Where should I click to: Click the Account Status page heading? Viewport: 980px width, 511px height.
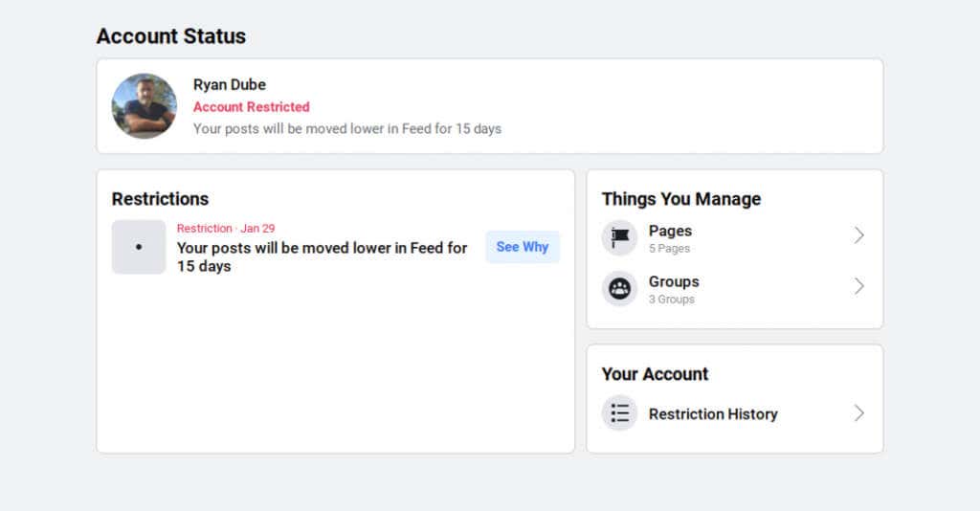[x=171, y=36]
